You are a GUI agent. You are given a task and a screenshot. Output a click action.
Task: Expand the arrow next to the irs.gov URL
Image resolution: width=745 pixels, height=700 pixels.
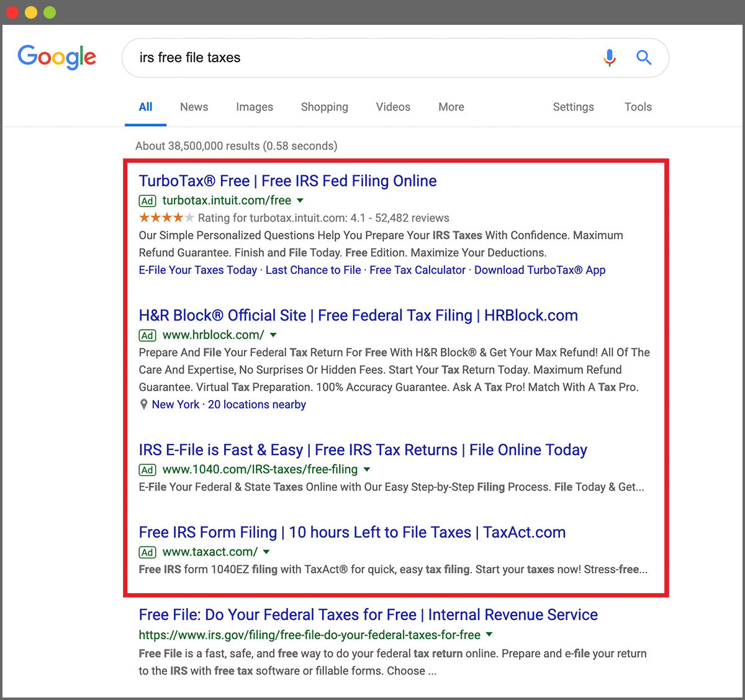[489, 635]
